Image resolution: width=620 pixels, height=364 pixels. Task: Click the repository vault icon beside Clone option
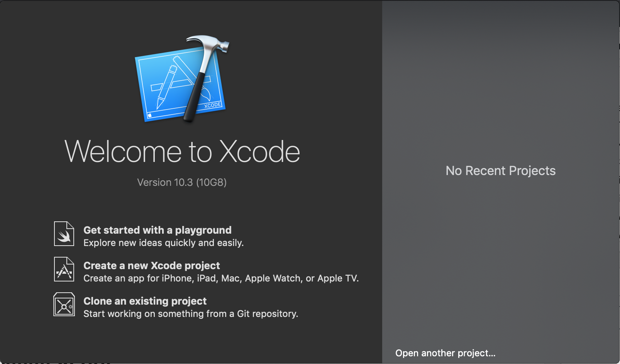pos(64,304)
